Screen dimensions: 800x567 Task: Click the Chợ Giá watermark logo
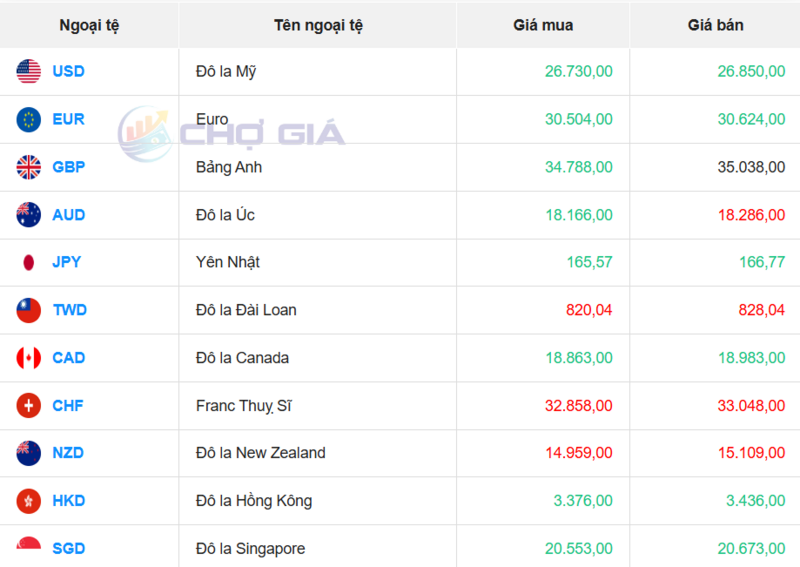click(232, 133)
